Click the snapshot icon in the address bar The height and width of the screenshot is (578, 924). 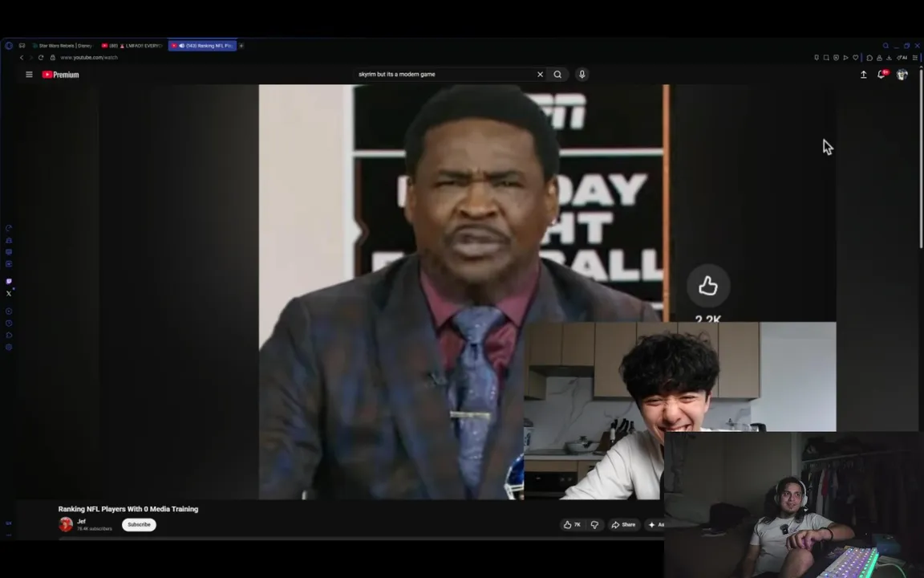tap(826, 57)
